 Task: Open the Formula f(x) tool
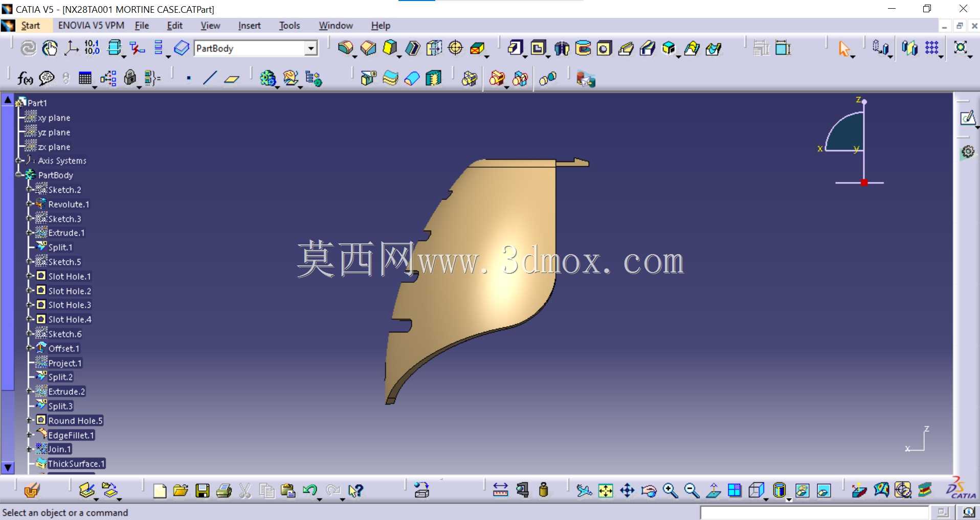click(x=25, y=78)
